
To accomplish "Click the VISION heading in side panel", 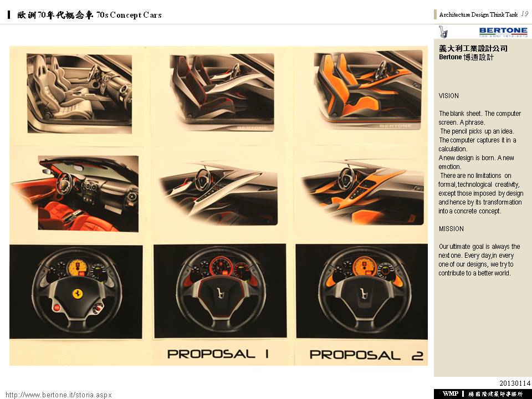I will click(x=448, y=96).
